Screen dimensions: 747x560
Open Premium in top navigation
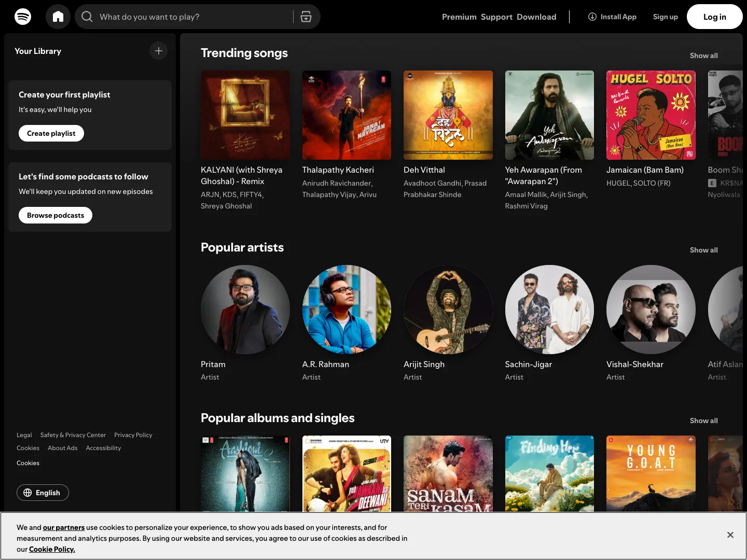pos(459,17)
